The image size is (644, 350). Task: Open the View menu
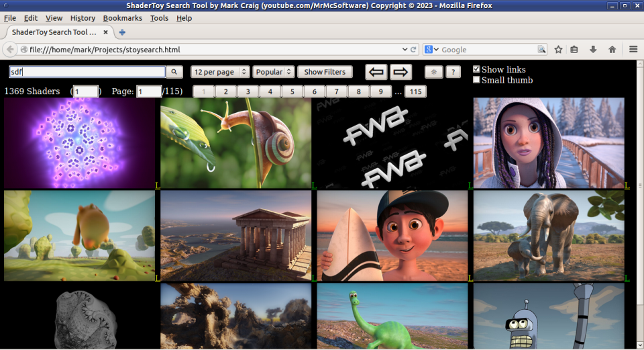[x=54, y=18]
